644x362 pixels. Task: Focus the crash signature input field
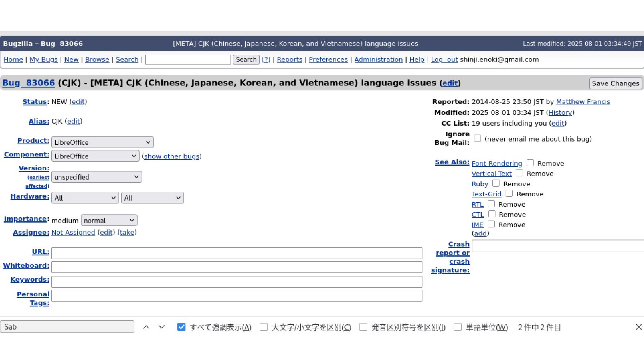point(558,246)
